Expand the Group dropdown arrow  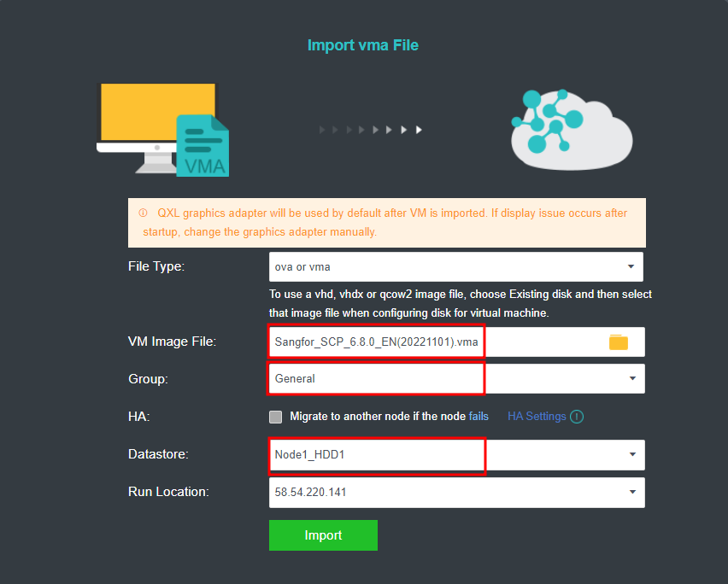click(632, 378)
